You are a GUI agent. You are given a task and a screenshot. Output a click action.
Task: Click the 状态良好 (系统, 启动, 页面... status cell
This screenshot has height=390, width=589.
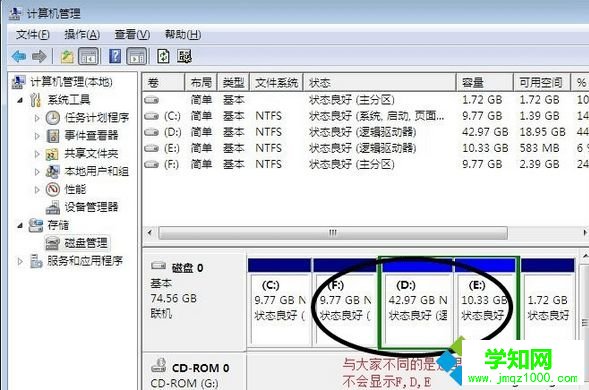pos(376,116)
